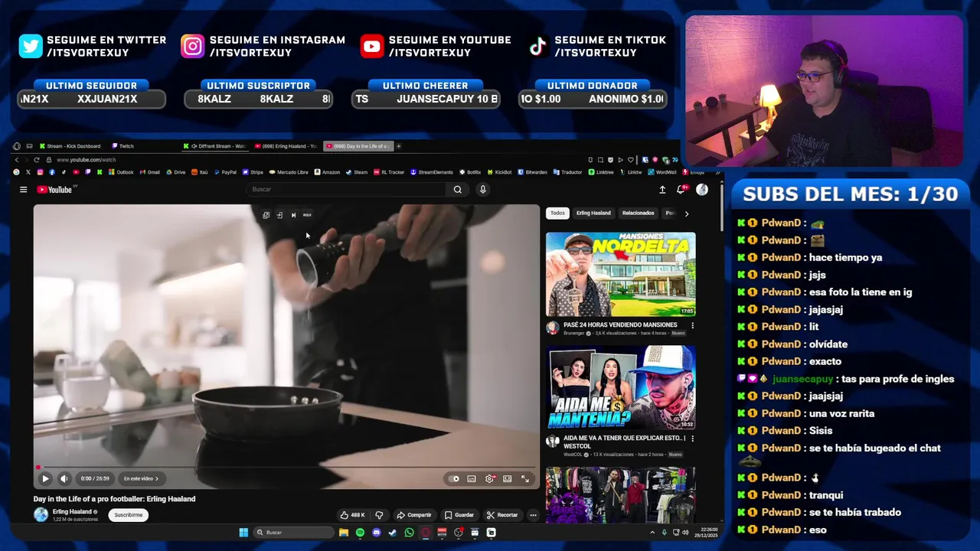Play the Erling Haaland video
Screen dimensions: 980x551
(45, 478)
